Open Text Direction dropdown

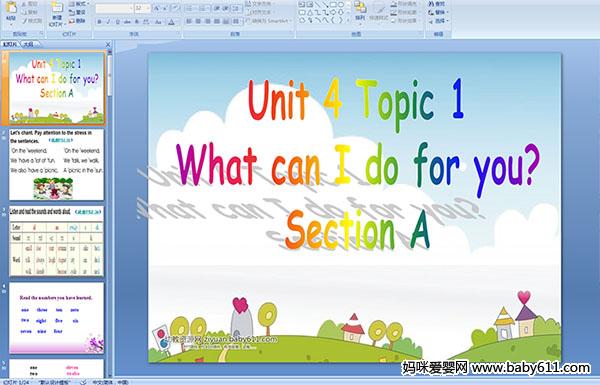pyautogui.click(x=261, y=4)
